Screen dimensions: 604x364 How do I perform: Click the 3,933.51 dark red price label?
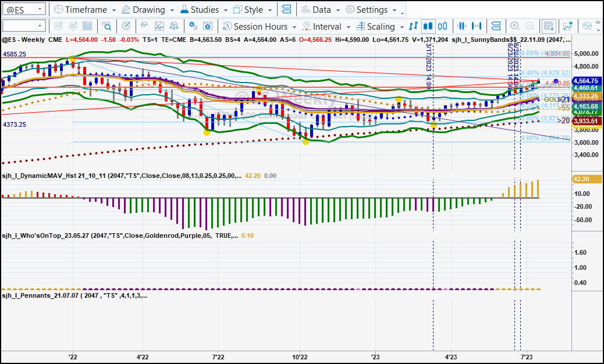click(x=585, y=121)
